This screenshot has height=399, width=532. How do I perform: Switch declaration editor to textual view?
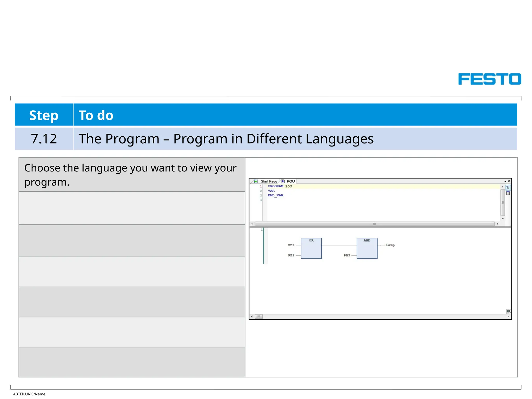pyautogui.click(x=508, y=188)
